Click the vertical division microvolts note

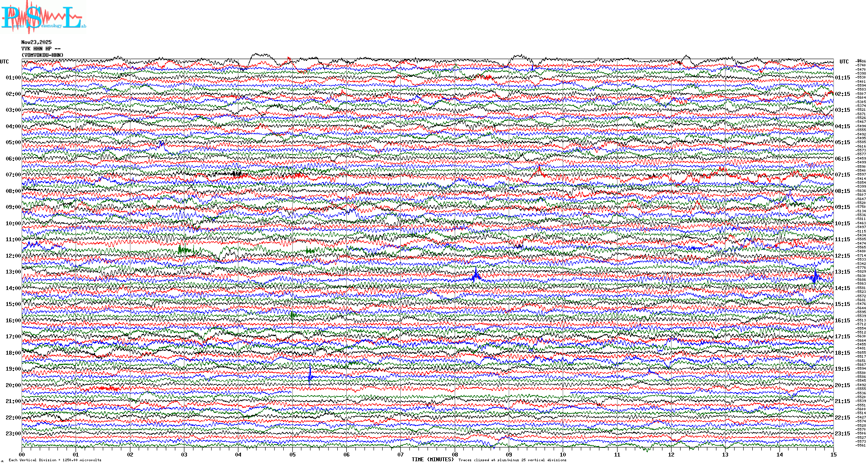(55, 460)
